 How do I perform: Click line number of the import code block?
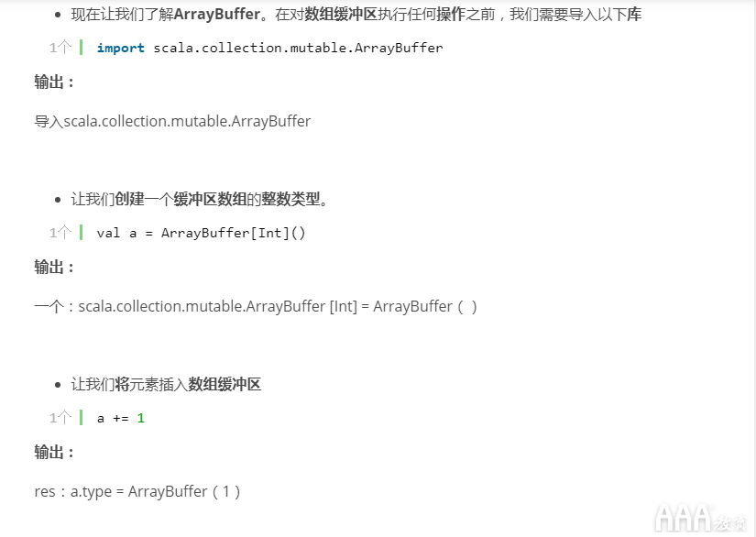pos(60,48)
